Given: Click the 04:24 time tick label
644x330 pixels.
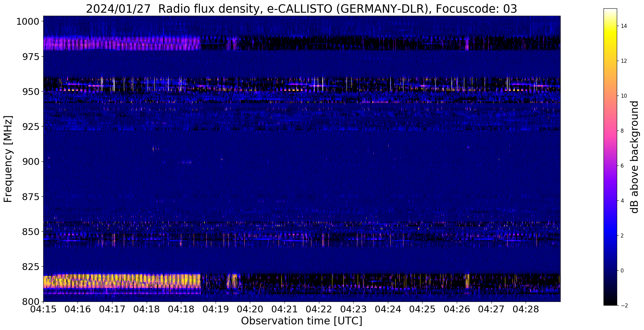Looking at the screenshot, I should [x=388, y=309].
